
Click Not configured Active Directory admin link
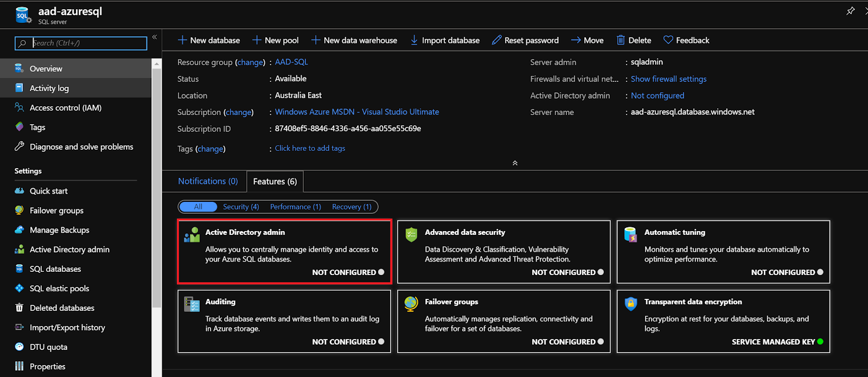tap(658, 95)
